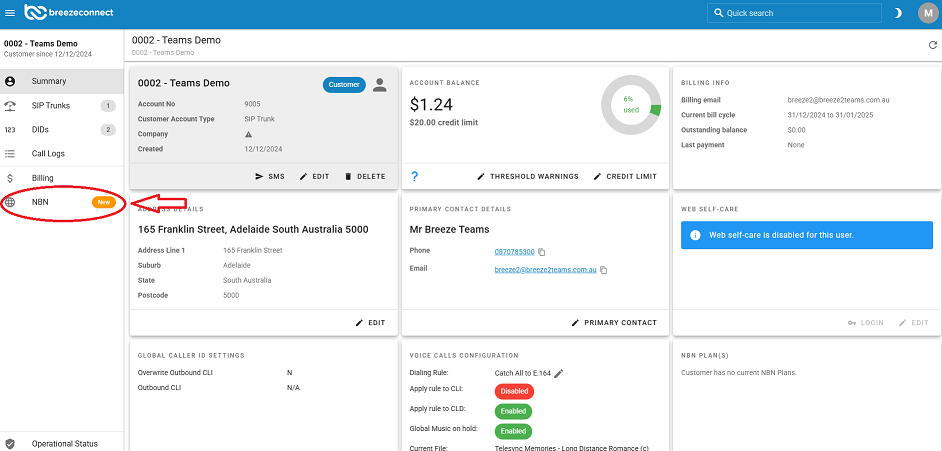The image size is (942, 451).
Task: Click the Customer badge
Action: click(344, 85)
